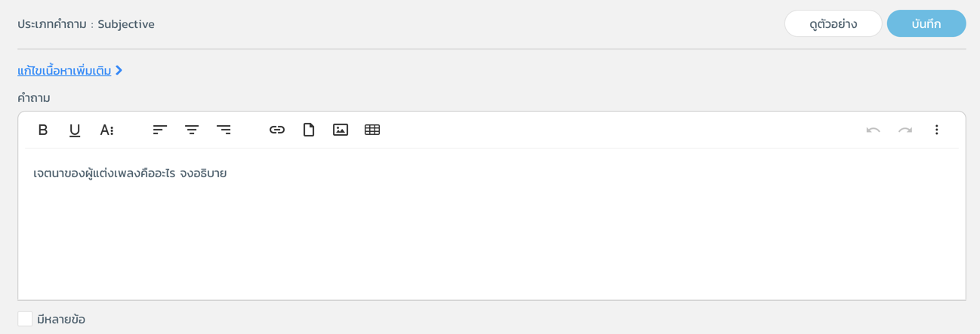Apply underline formatting
Viewport: 980px width, 334px height.
coord(75,130)
